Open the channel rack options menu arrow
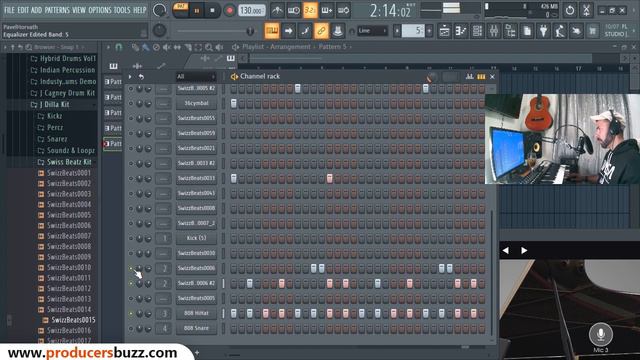The width and height of the screenshot is (640, 360). pos(130,77)
